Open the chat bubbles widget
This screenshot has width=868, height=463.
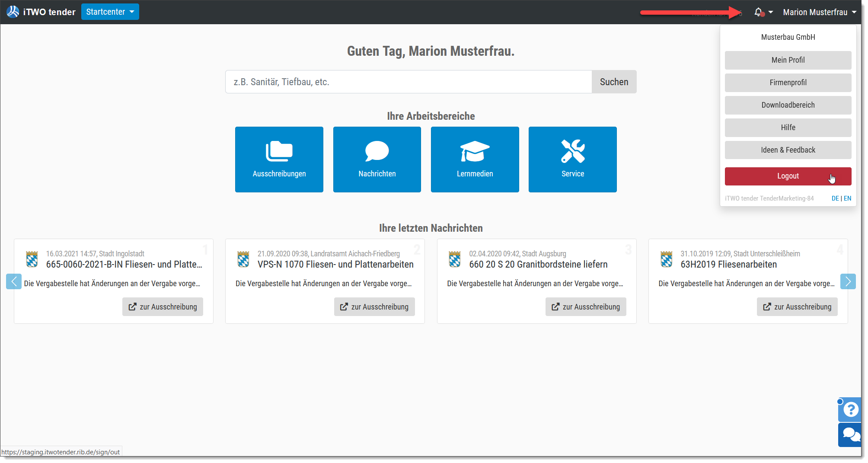click(850, 435)
